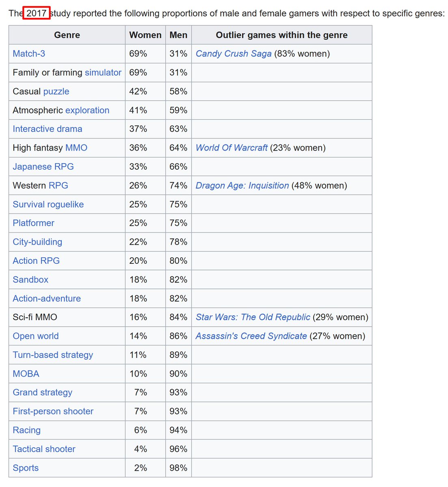Follow the Action-adventure link
This screenshot has width=448, height=487.
(x=47, y=298)
